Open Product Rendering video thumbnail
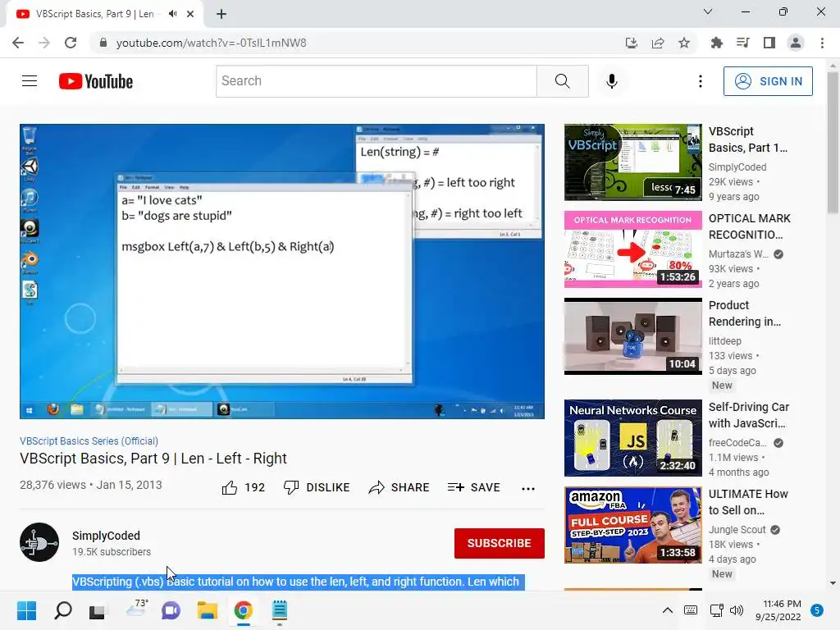Viewport: 840px width, 630px height. (632, 336)
